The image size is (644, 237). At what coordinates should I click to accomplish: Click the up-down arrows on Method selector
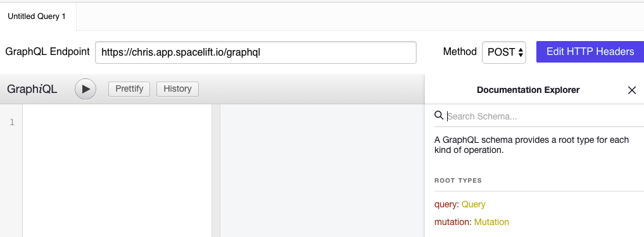521,52
